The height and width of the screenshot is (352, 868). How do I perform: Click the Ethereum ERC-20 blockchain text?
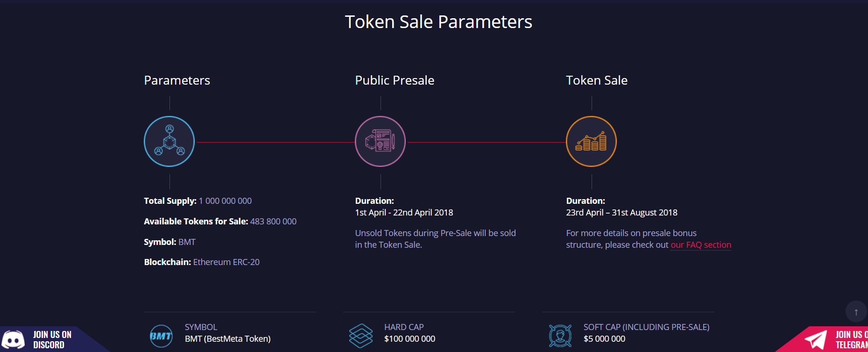[x=226, y=262]
